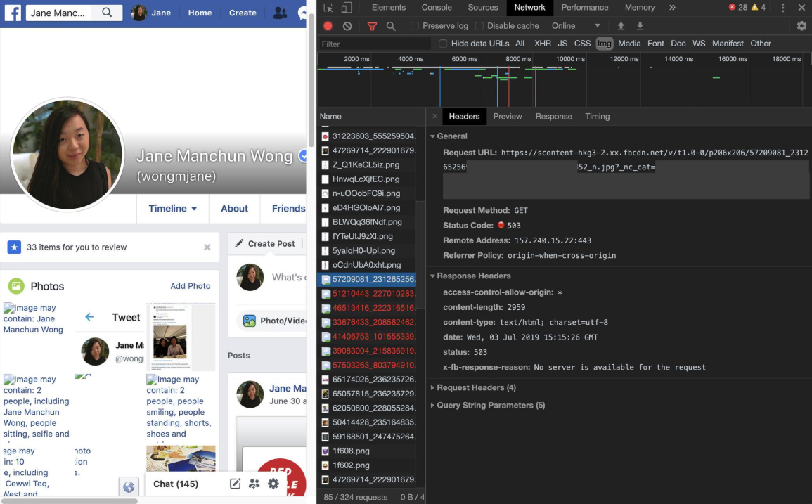
Task: Open the Timing tab of request
Action: pos(597,117)
